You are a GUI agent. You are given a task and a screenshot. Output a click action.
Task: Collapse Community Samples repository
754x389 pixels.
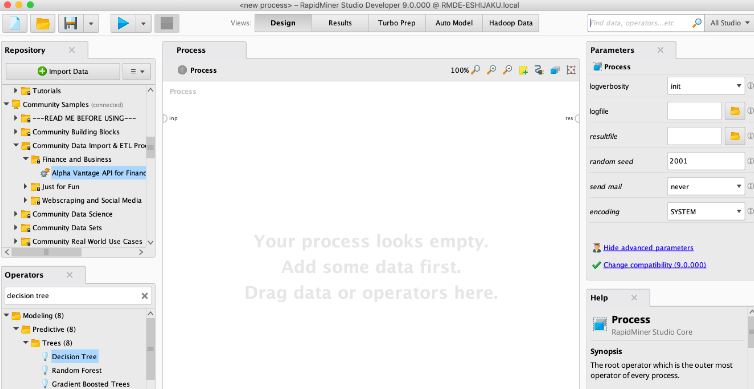point(6,104)
